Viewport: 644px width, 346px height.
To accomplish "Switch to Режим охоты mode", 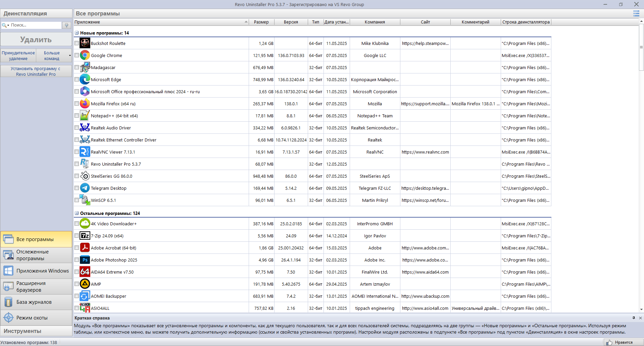I will (36, 318).
